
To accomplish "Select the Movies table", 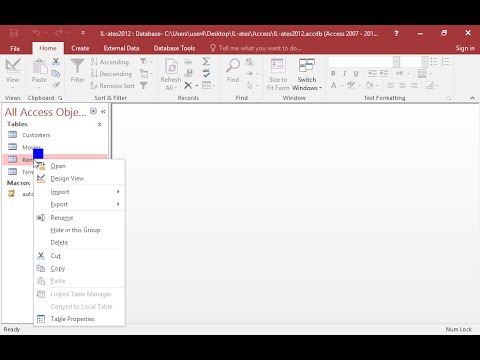I will tap(55, 147).
